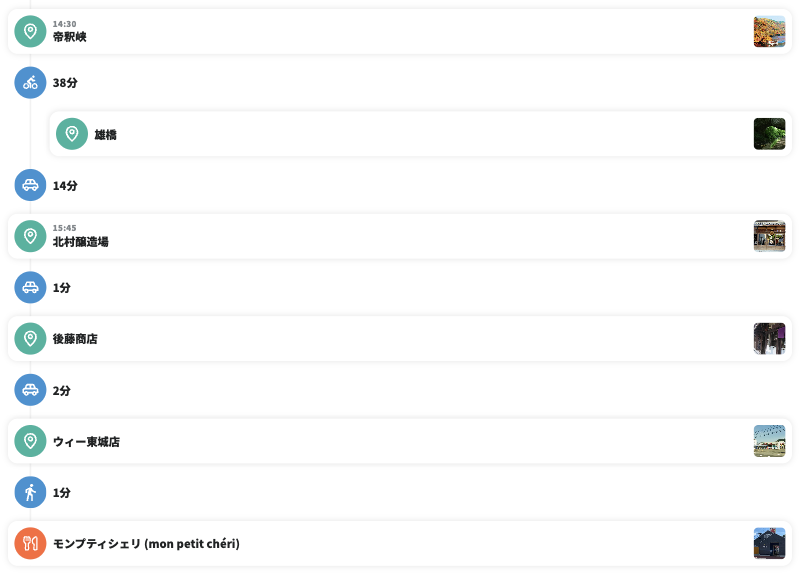The height and width of the screenshot is (578, 800).
Task: View the 後藤商店 photo thumbnail
Action: (769, 338)
